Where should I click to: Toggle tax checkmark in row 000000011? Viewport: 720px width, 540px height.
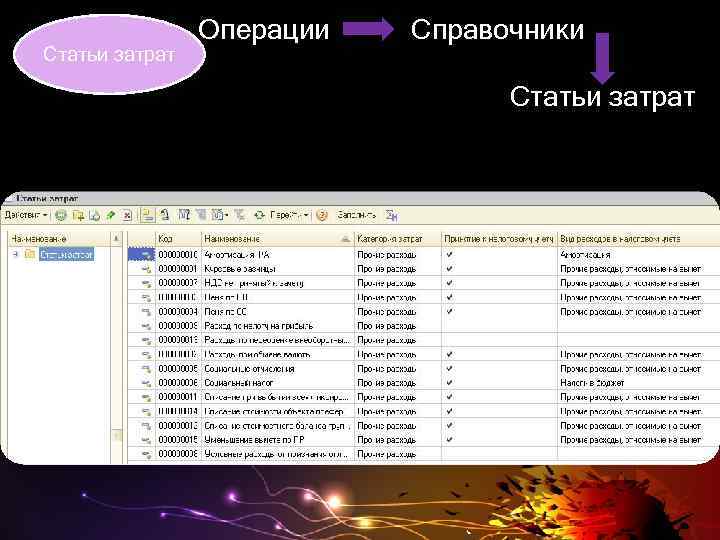pos(449,397)
